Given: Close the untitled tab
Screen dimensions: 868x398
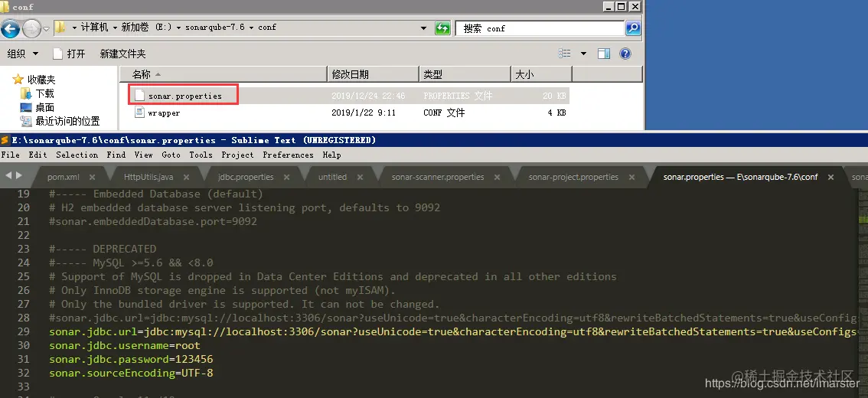Looking at the screenshot, I should 361,177.
